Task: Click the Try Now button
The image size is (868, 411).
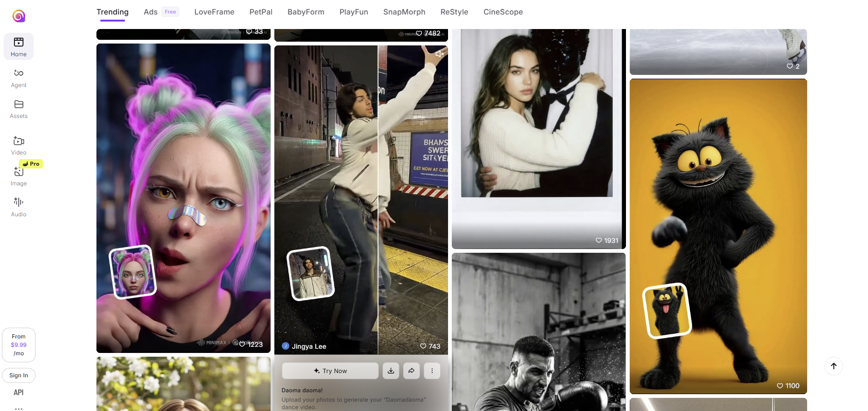Action: (330, 371)
